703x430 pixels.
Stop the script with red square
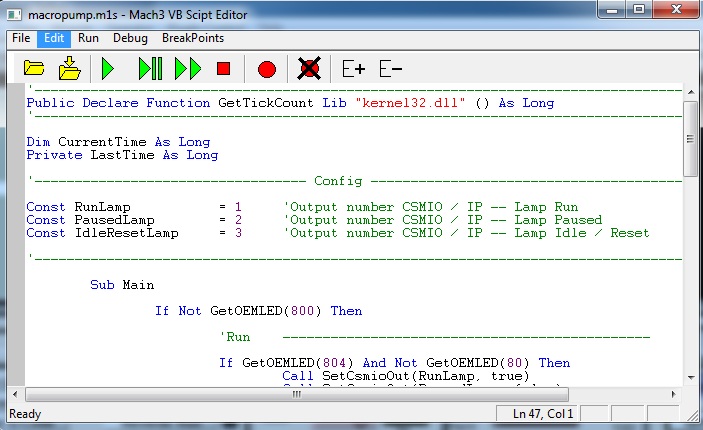click(x=224, y=69)
